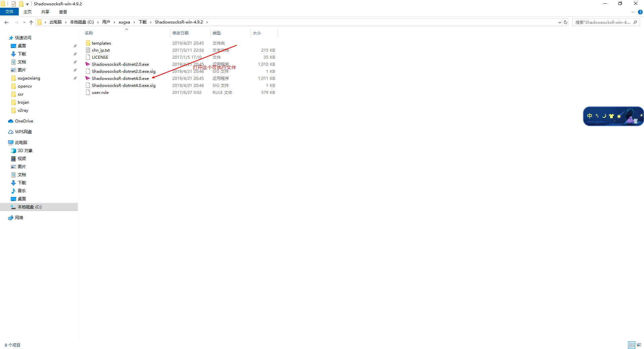644x349 pixels.
Task: Toggle IME Chinese mode 中 button
Action: point(590,116)
